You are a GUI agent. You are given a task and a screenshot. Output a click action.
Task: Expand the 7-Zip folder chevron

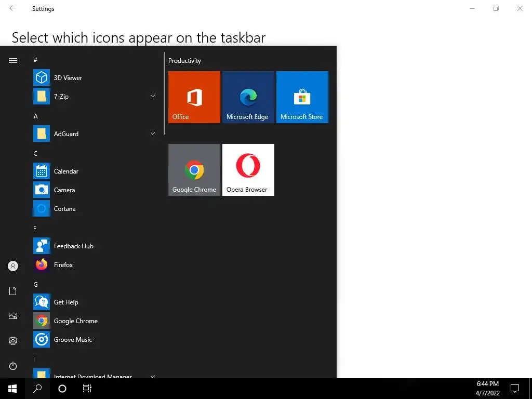click(x=153, y=96)
